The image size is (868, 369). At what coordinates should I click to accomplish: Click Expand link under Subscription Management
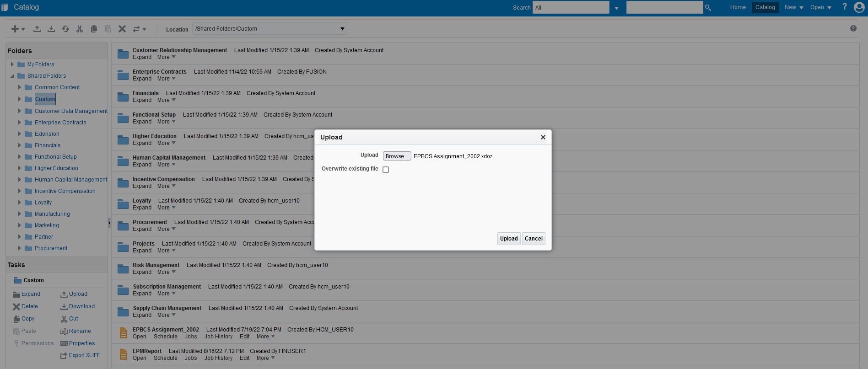point(142,294)
